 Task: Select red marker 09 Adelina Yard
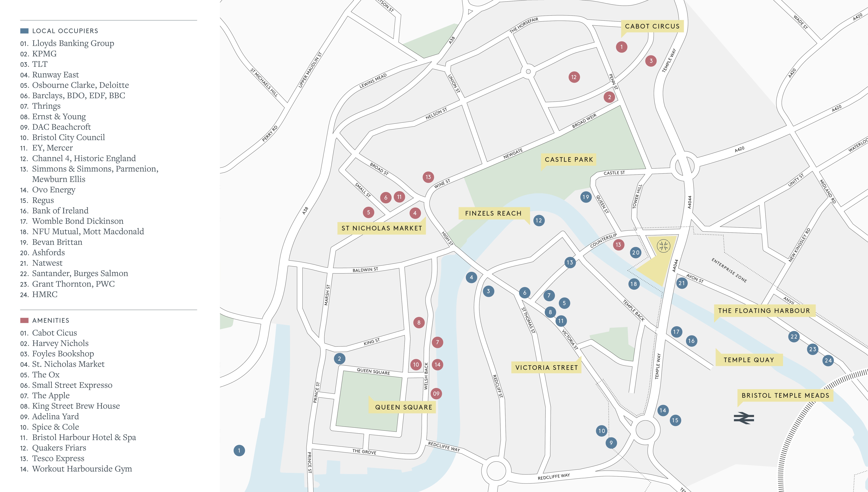(x=436, y=394)
